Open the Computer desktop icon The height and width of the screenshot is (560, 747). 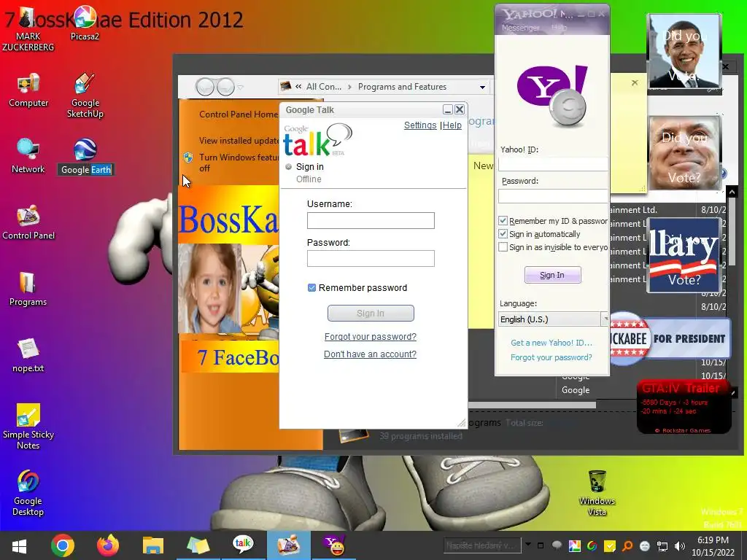[x=28, y=90]
